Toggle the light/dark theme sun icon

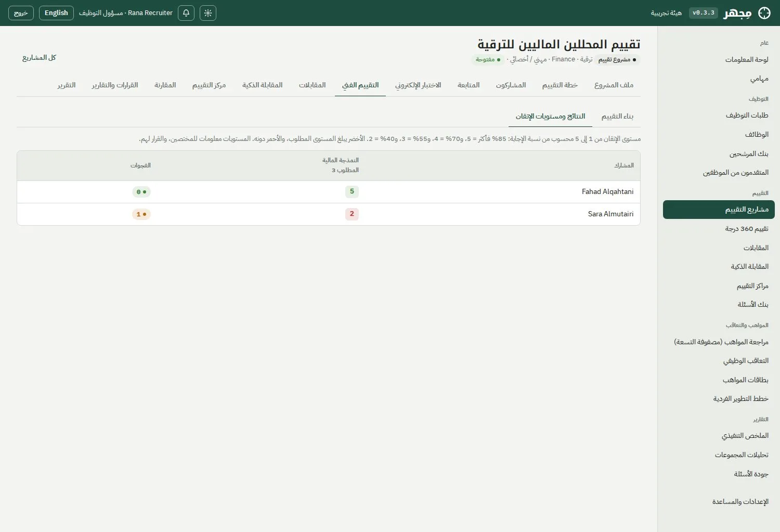(208, 13)
